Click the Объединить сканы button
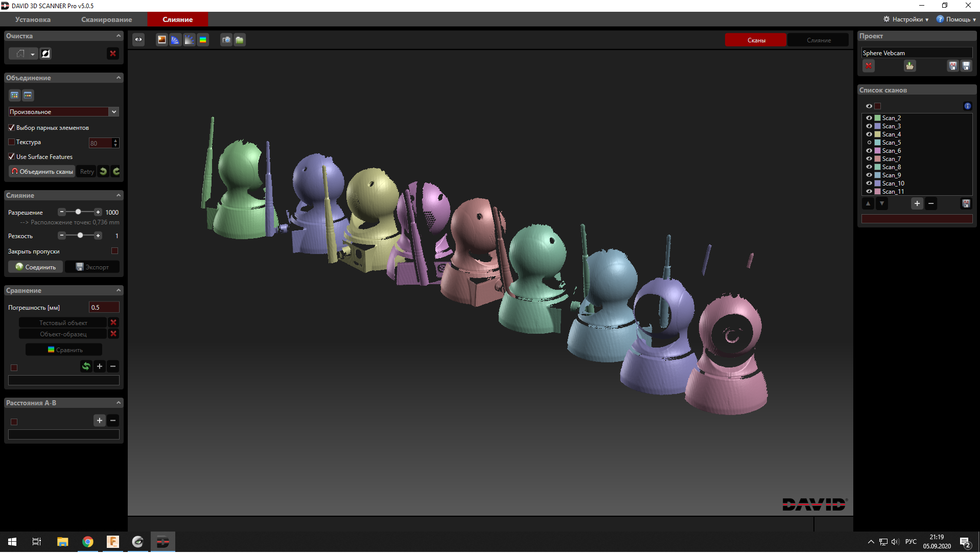Image resolution: width=980 pixels, height=553 pixels. tap(42, 172)
